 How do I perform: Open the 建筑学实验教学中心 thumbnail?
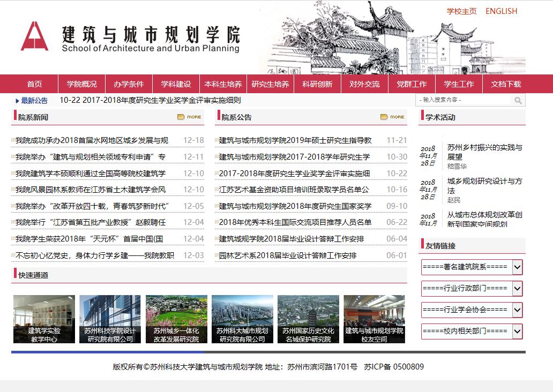click(44, 319)
